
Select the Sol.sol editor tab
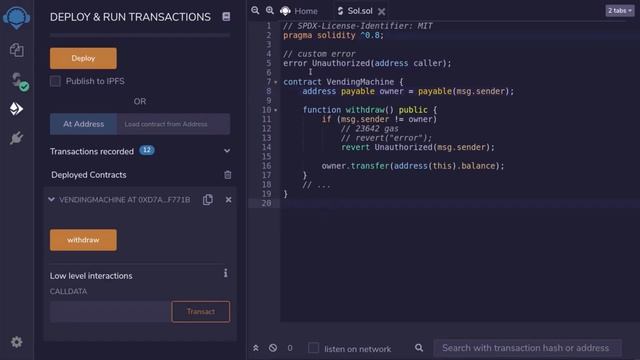point(355,11)
